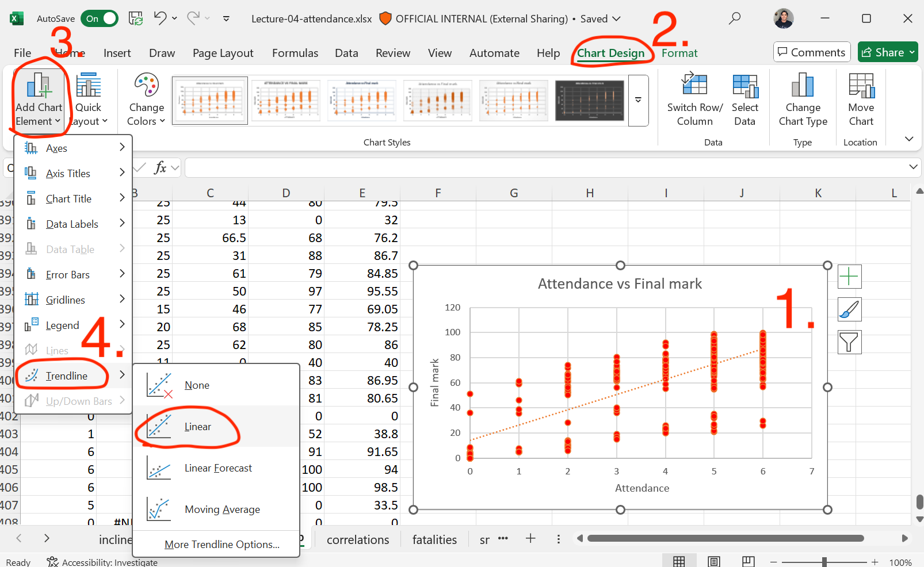Switch to Normal view in status bar
The width and height of the screenshot is (924, 567).
(679, 561)
